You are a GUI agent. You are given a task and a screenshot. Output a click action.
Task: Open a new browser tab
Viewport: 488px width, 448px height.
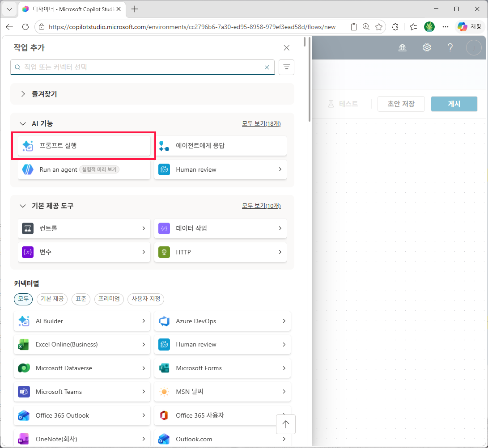point(135,9)
